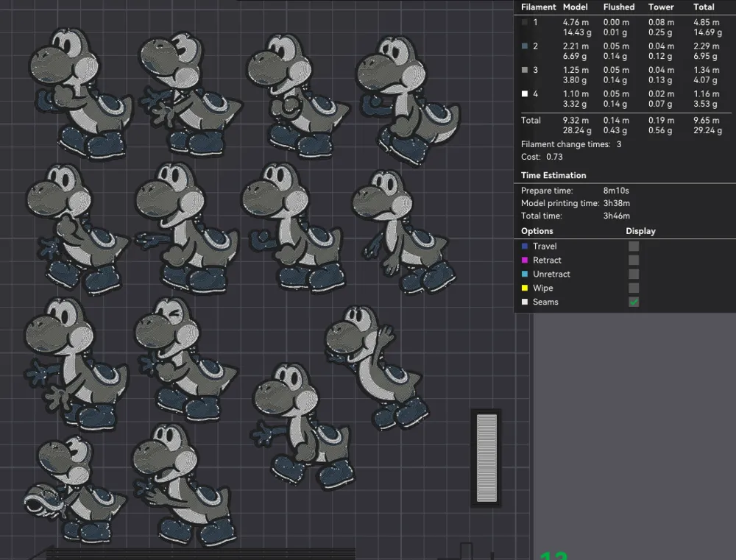Click the Unretract cyan legend swatch
Viewport: 736px width, 560px height.
click(x=525, y=274)
